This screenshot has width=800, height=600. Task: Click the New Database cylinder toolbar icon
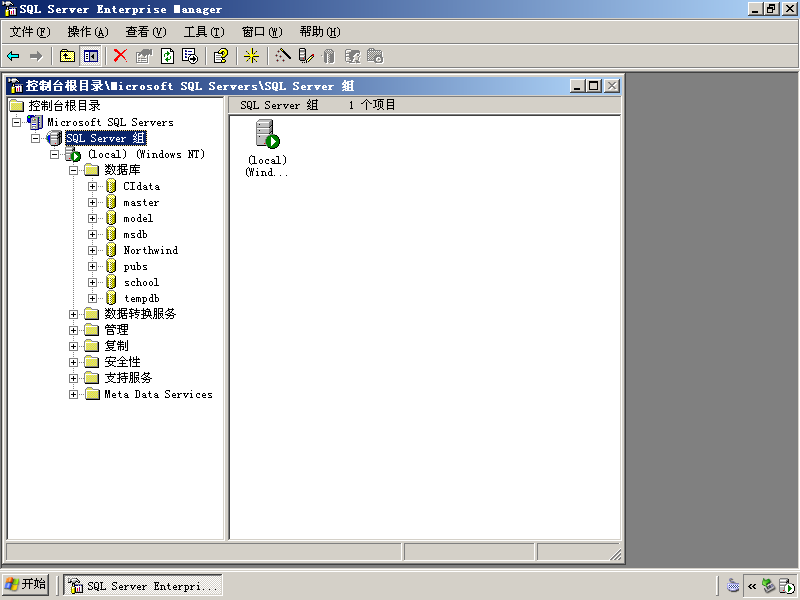(329, 56)
